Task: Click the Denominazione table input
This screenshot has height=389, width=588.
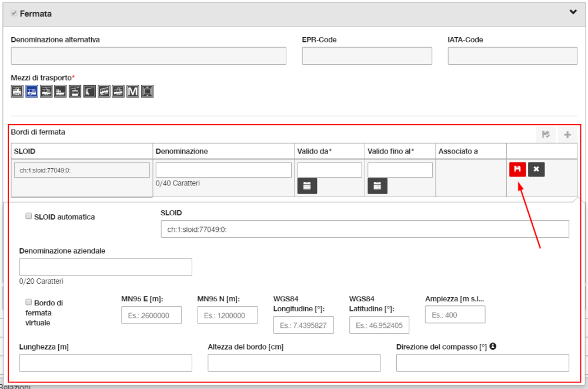Action: 223,170
